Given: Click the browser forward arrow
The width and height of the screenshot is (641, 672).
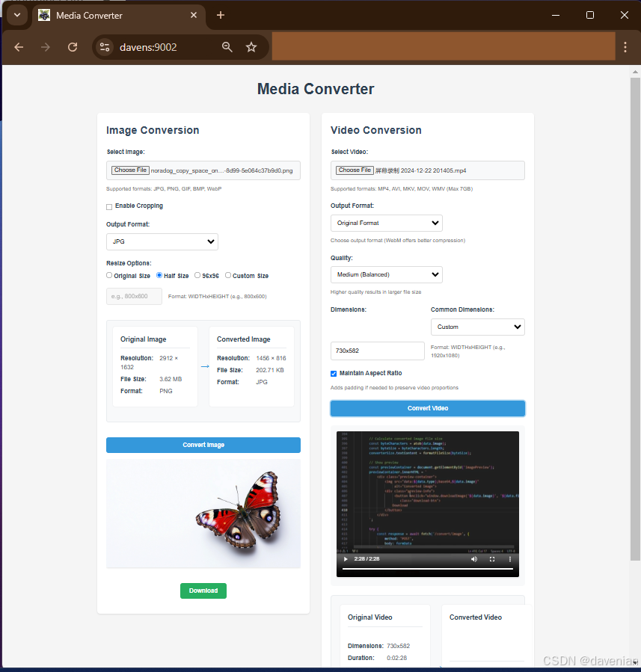Looking at the screenshot, I should click(x=46, y=47).
